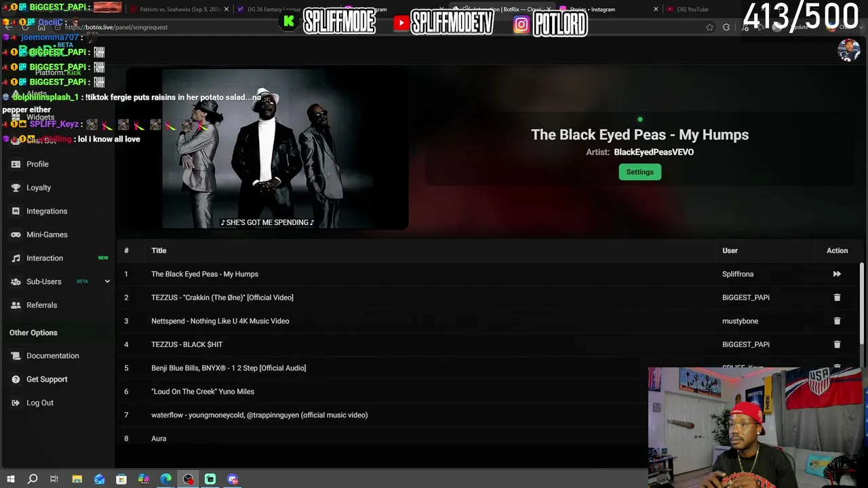Open the Windows Start menu
The width and height of the screenshot is (868, 488).
tap(10, 479)
